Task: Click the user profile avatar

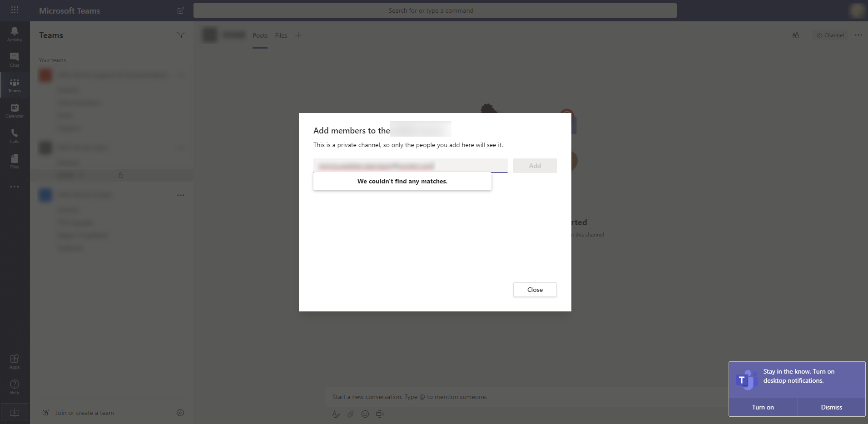Action: coord(858,10)
